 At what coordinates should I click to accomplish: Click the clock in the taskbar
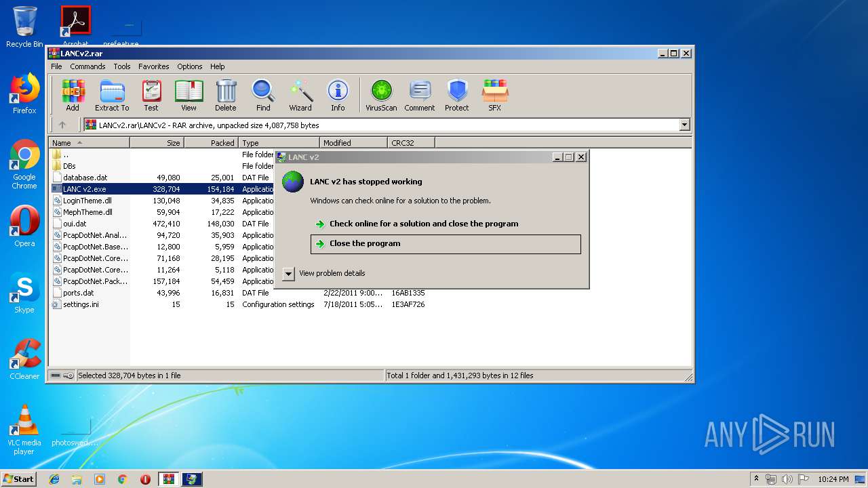pos(833,479)
